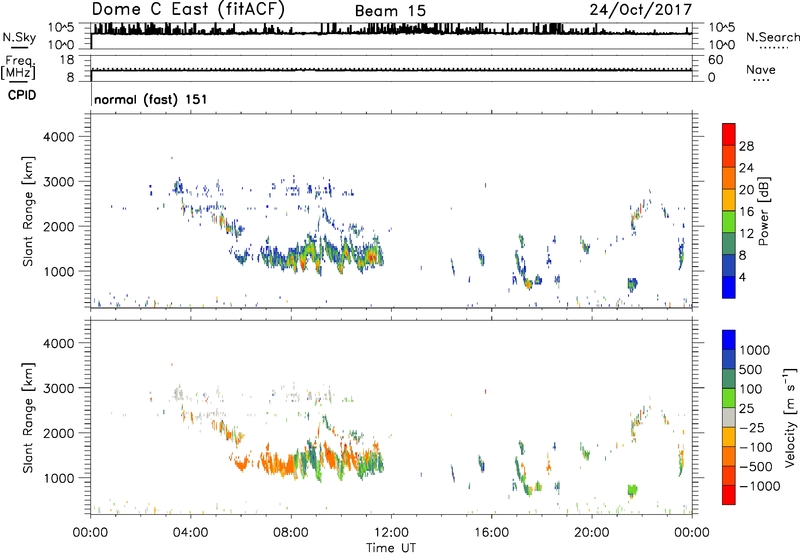Click the "Power [dB]" colorbar title

point(763,211)
